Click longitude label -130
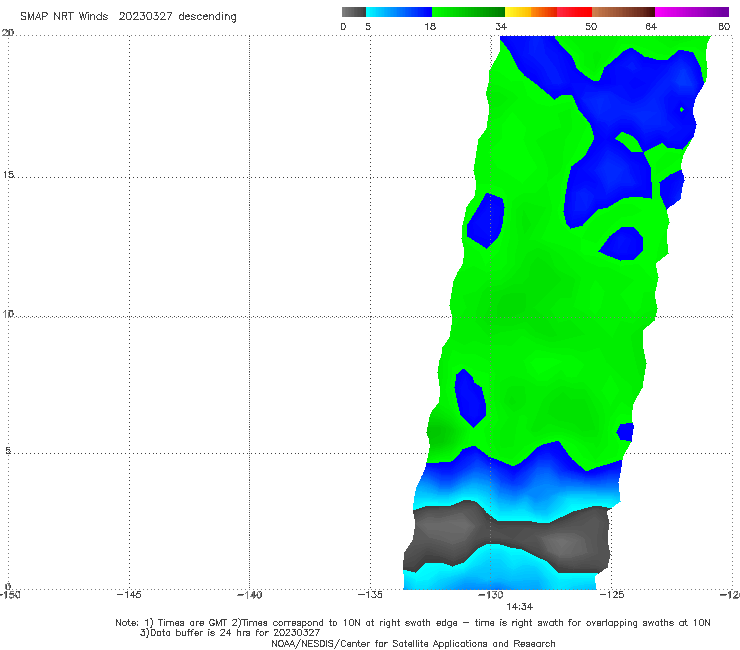The height and width of the screenshot is (650, 740). pyautogui.click(x=491, y=595)
